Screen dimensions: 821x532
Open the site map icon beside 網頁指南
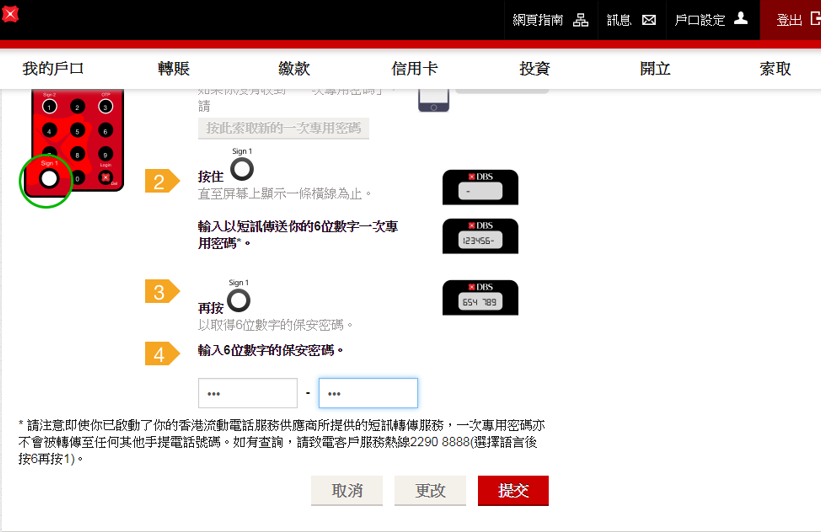(x=581, y=20)
